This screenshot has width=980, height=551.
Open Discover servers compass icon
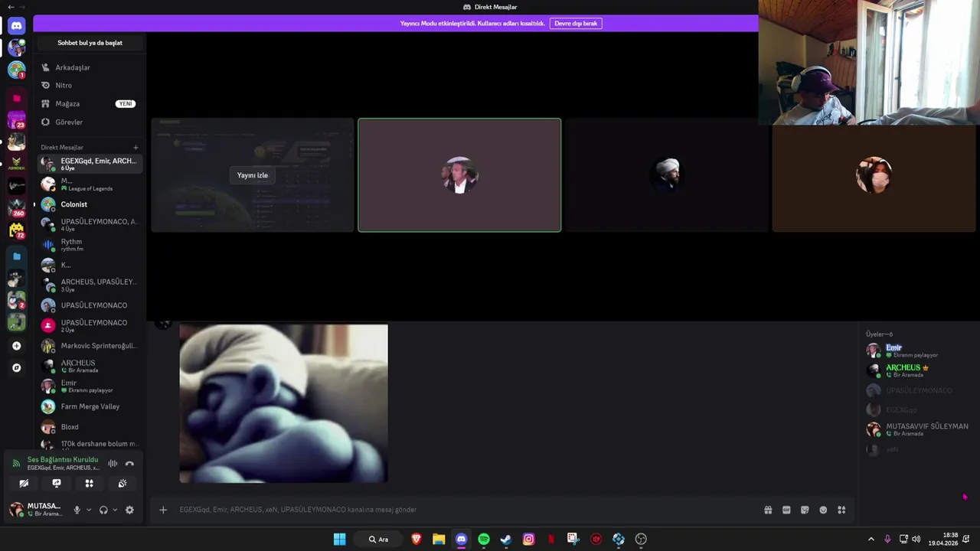[16, 367]
